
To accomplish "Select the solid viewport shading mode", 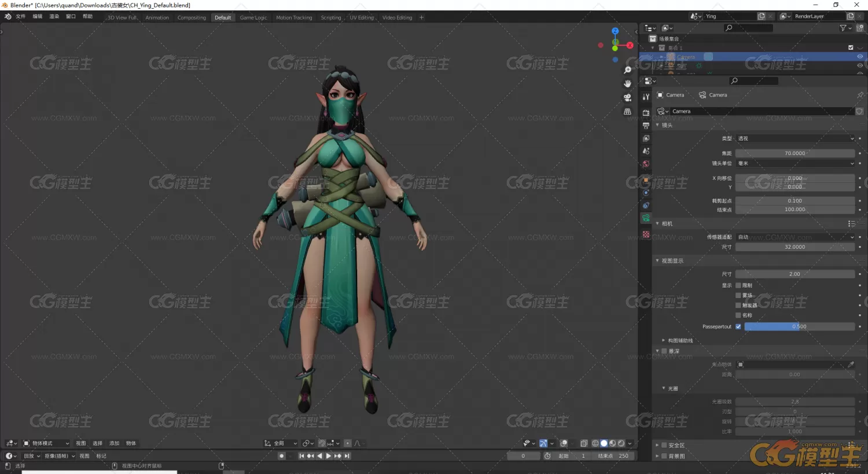I will pos(604,443).
